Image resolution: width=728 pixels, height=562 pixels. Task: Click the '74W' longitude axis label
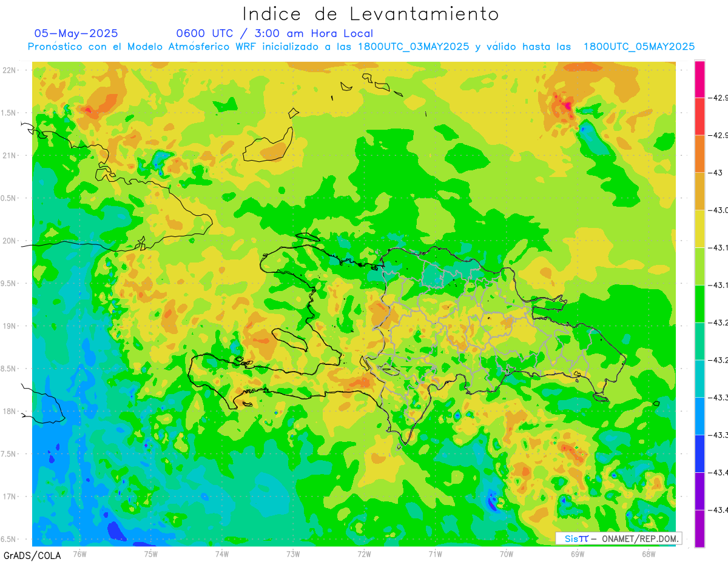(x=221, y=554)
